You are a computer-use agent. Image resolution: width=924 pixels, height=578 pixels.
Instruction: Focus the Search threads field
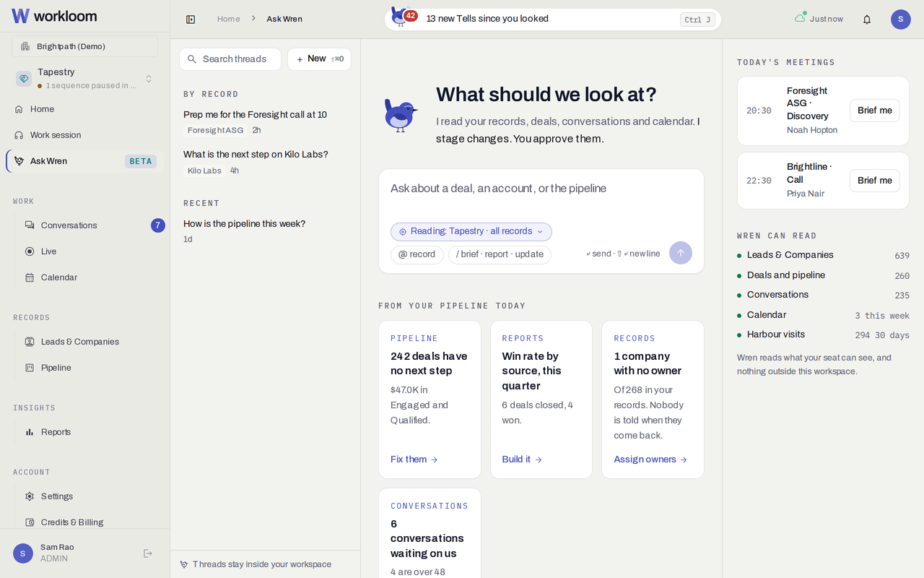pos(230,59)
